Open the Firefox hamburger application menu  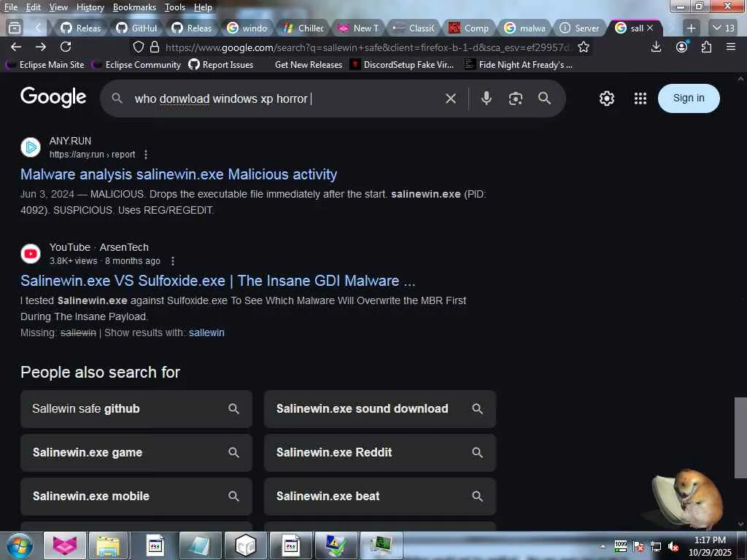(731, 47)
